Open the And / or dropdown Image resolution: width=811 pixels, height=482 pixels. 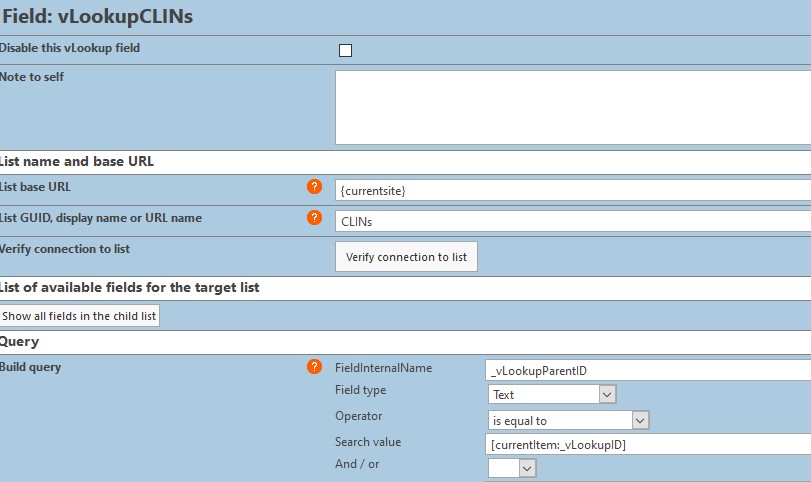[512, 469]
